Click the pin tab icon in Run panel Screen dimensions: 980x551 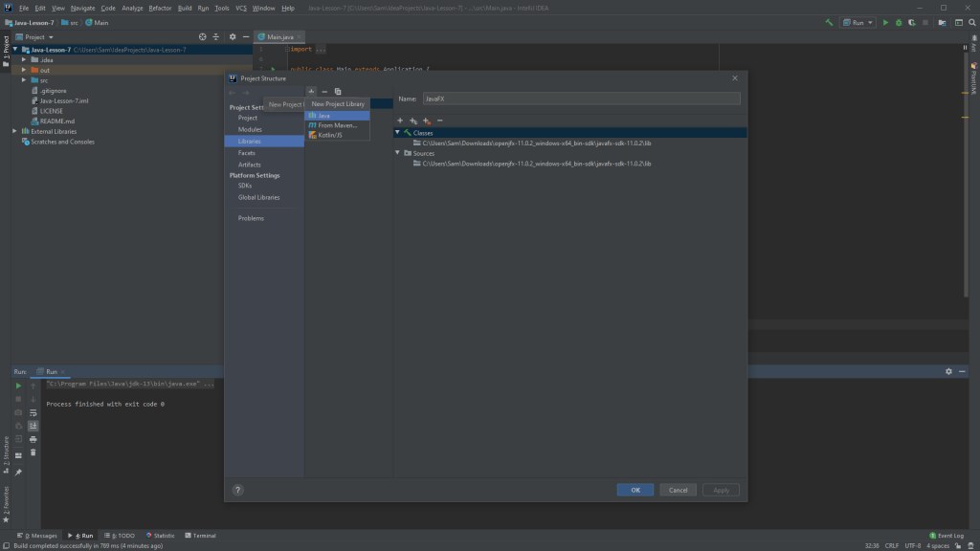(x=18, y=473)
